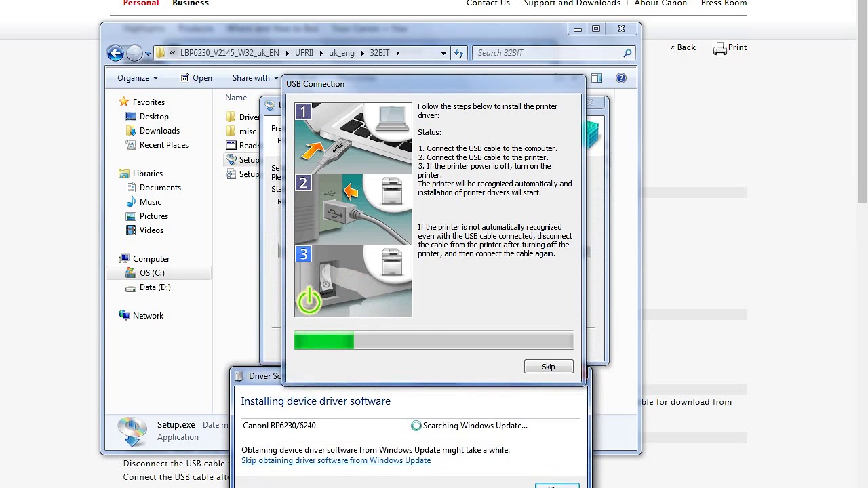Click the Name column header in file list
Image resolution: width=868 pixels, height=488 pixels.
click(236, 98)
